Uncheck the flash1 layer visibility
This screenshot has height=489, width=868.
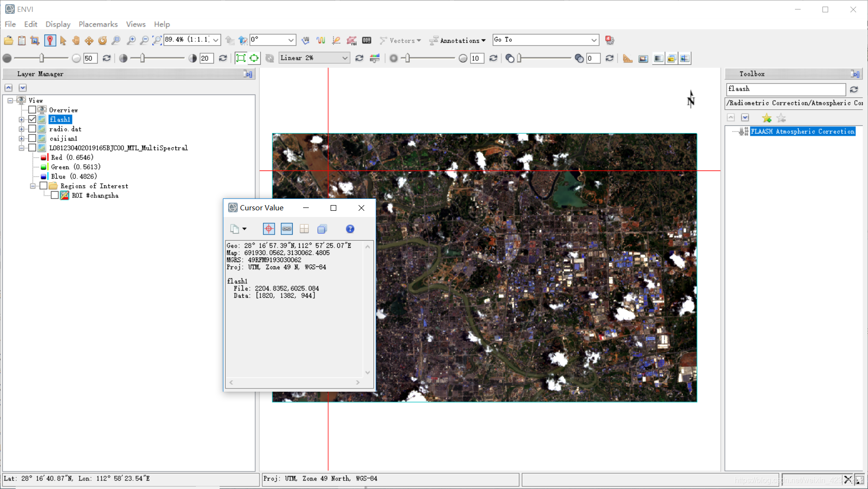pyautogui.click(x=32, y=119)
